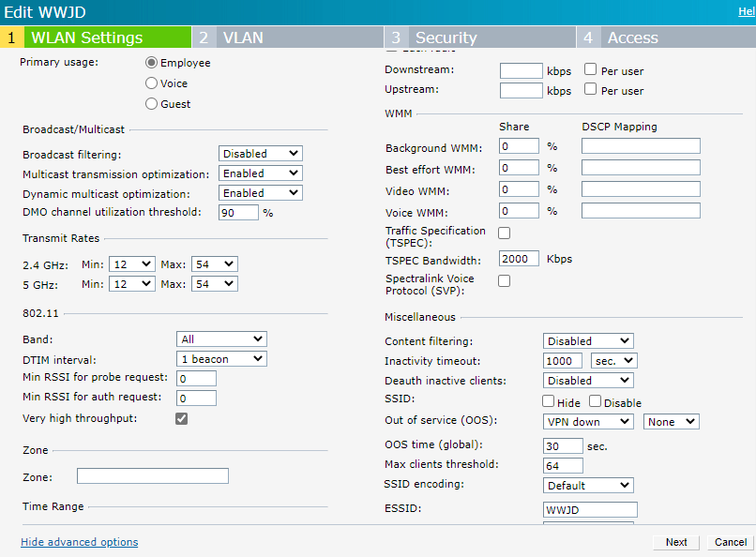The height and width of the screenshot is (557, 756).
Task: Click the Cancel button
Action: 730,542
